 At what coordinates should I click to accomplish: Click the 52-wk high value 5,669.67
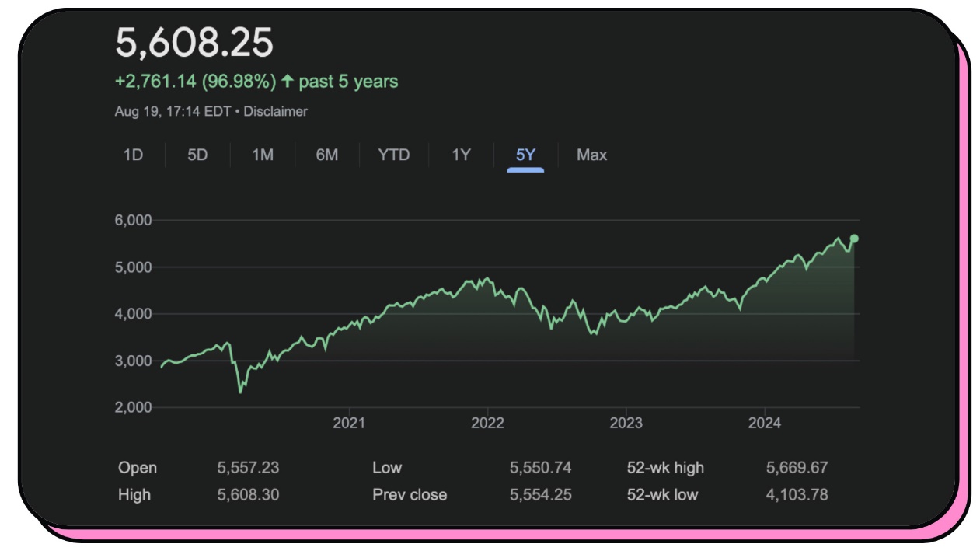coord(797,467)
